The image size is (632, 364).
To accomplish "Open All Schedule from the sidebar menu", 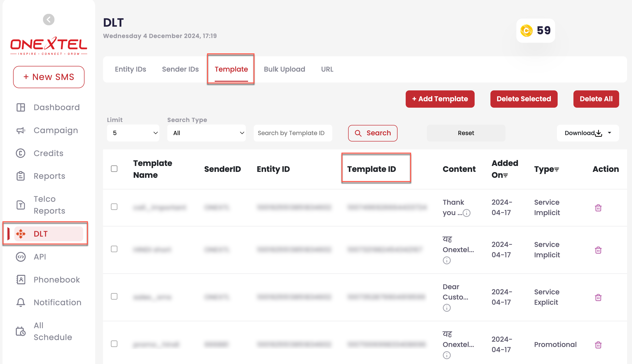I will click(x=53, y=331).
